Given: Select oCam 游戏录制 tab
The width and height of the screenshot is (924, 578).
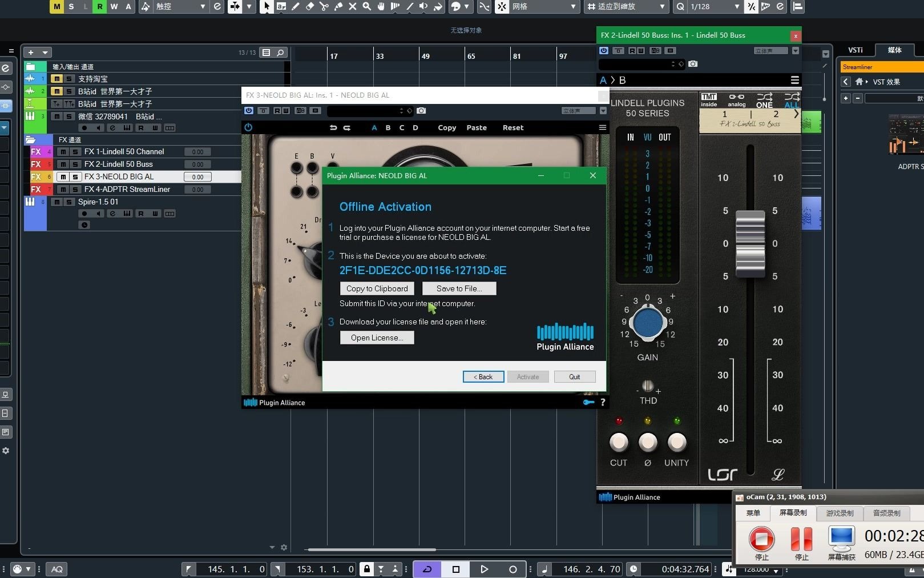Looking at the screenshot, I should coord(840,513).
